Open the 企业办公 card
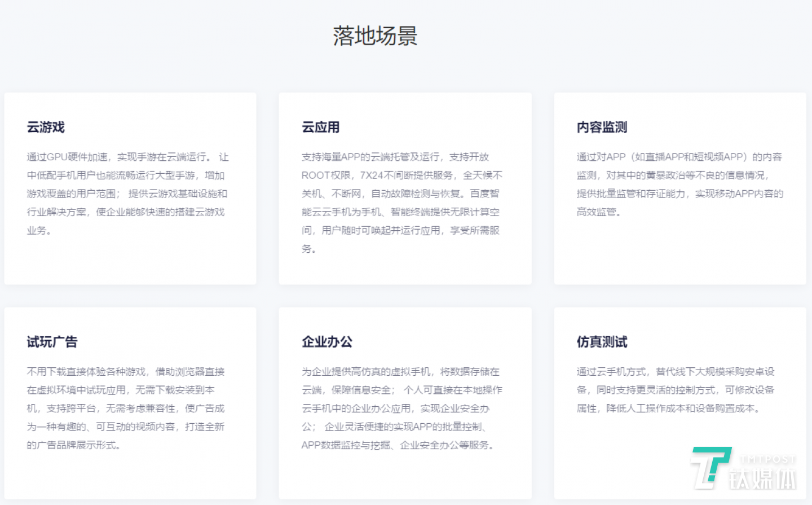The width and height of the screenshot is (812, 505). (x=404, y=403)
